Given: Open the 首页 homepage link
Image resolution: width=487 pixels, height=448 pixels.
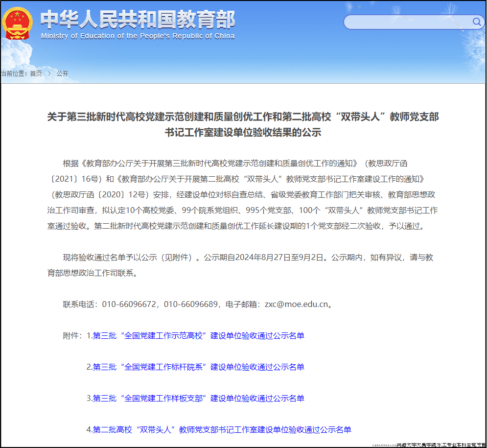Looking at the screenshot, I should (35, 72).
